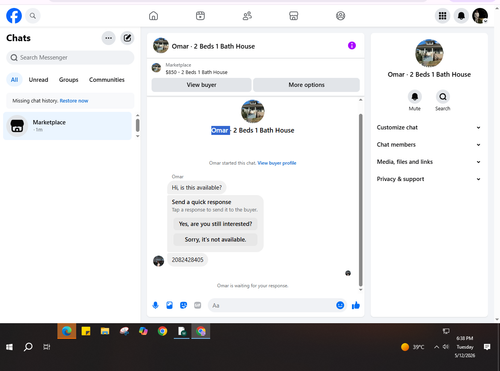
Task: Click the chat list scrollbar
Action: coord(138,125)
